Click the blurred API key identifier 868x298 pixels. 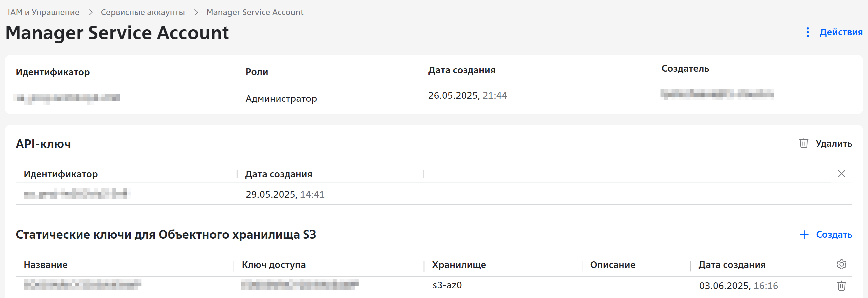tap(77, 194)
